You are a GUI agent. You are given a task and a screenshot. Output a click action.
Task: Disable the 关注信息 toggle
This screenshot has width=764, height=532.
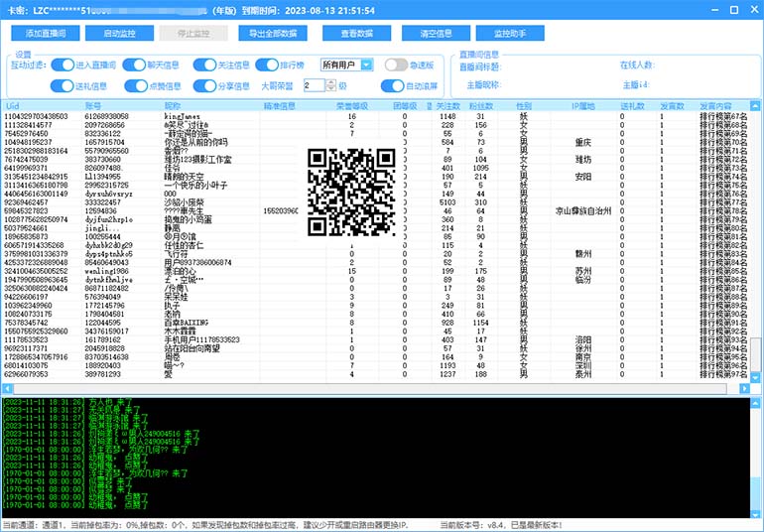coord(203,65)
